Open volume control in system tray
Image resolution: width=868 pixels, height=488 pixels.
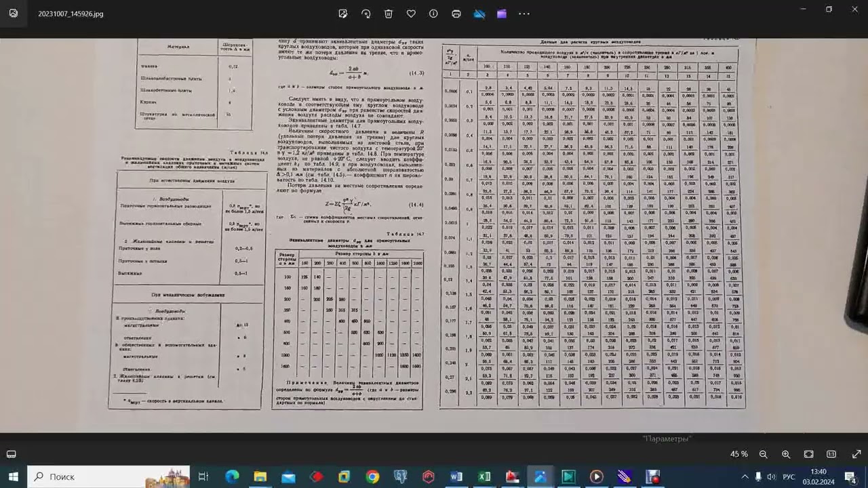point(771,476)
